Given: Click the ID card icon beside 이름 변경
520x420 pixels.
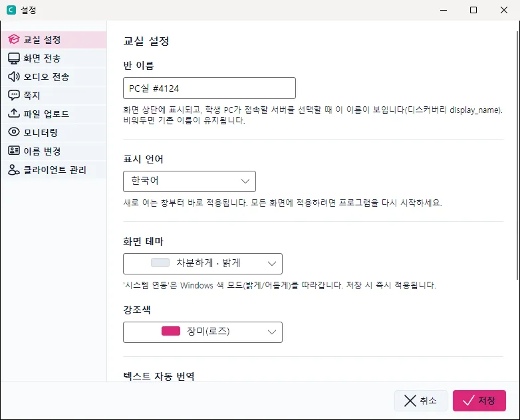Looking at the screenshot, I should point(13,150).
